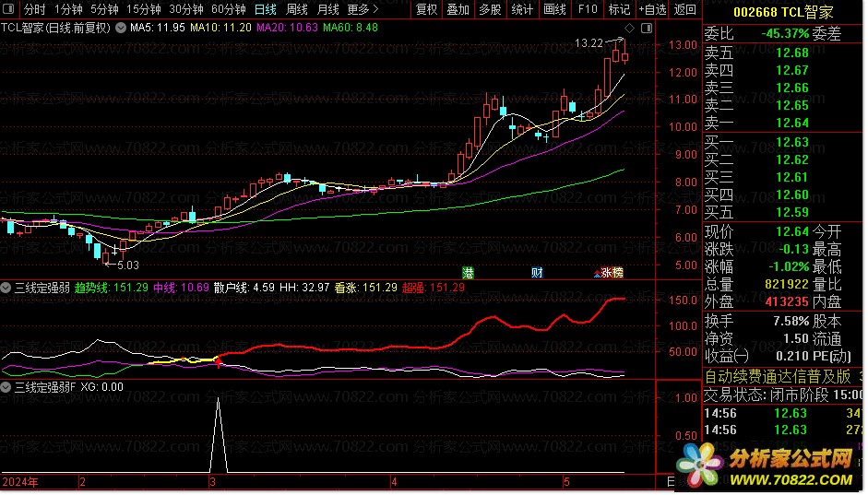Click the 卖二 price 12.65

(x=792, y=105)
